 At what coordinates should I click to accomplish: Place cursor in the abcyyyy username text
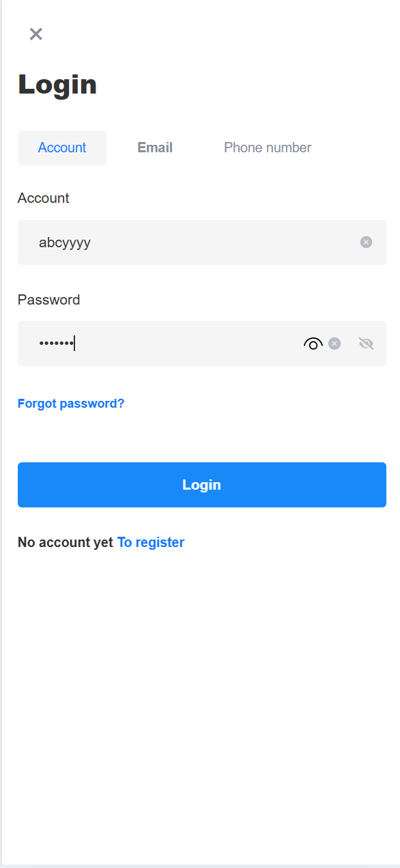(x=65, y=242)
